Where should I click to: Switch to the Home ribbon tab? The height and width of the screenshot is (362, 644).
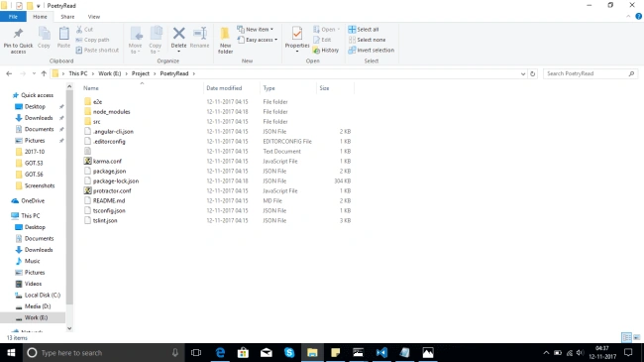point(40,17)
